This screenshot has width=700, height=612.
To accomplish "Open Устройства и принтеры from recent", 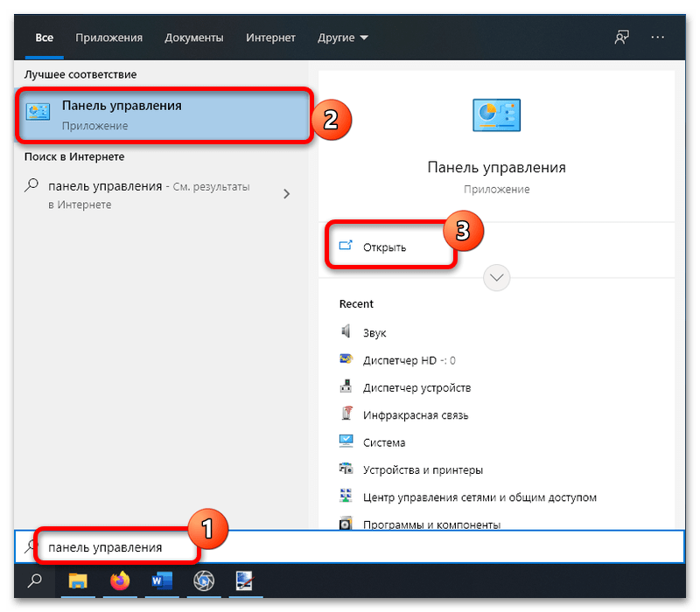I will [x=423, y=470].
